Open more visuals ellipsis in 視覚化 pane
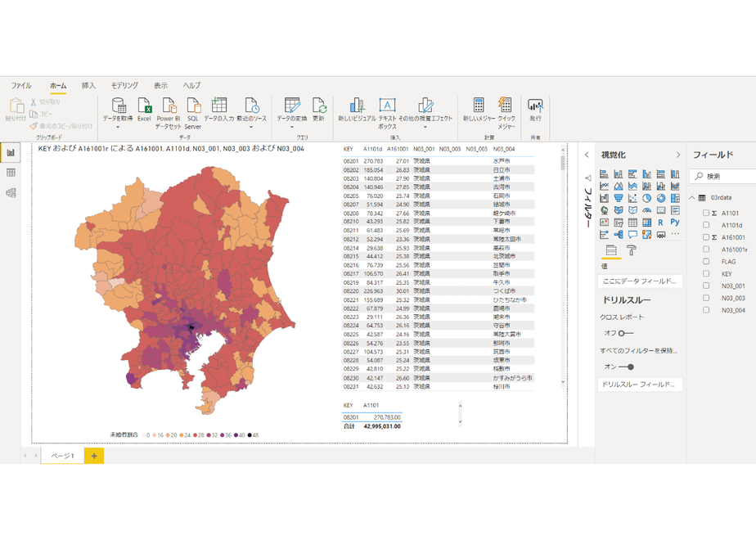The height and width of the screenshot is (540, 756). [675, 234]
